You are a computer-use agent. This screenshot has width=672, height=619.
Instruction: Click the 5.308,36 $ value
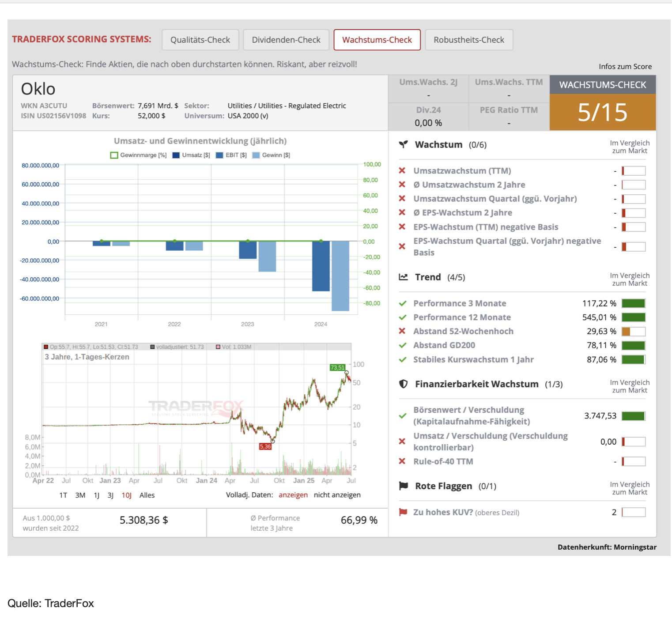click(144, 520)
